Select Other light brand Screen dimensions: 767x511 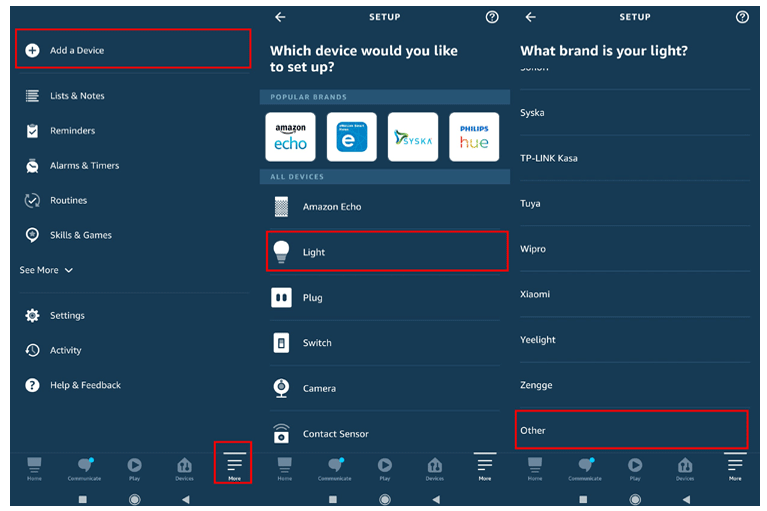coord(632,430)
